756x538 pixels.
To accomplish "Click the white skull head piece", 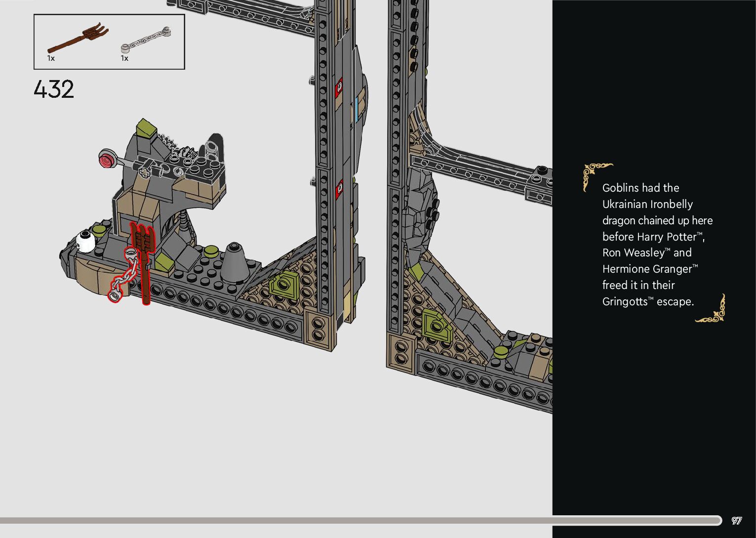I will (x=86, y=242).
